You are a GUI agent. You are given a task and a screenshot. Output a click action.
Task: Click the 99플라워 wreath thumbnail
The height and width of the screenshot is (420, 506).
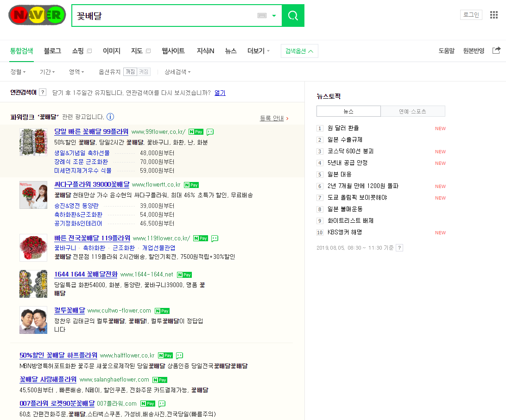click(33, 142)
